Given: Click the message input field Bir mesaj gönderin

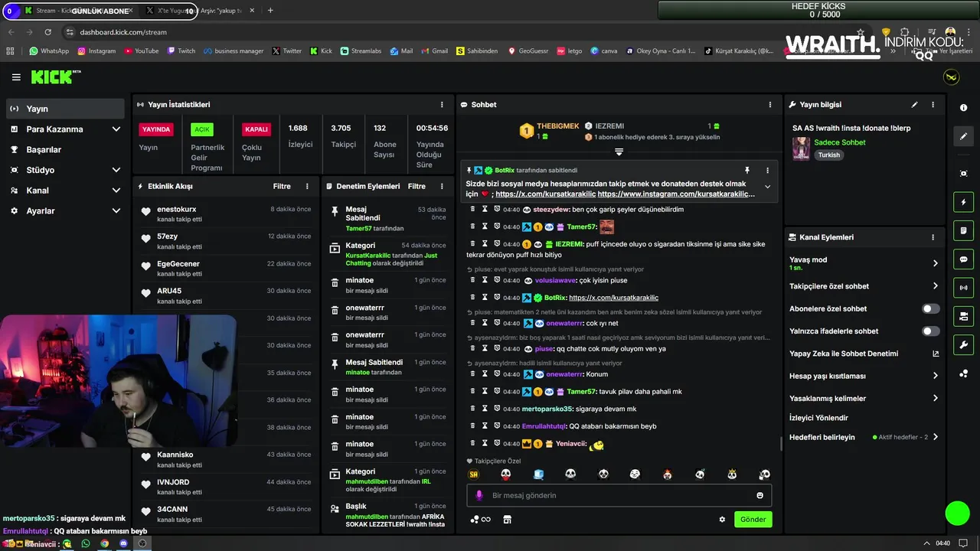Looking at the screenshot, I should (619, 495).
